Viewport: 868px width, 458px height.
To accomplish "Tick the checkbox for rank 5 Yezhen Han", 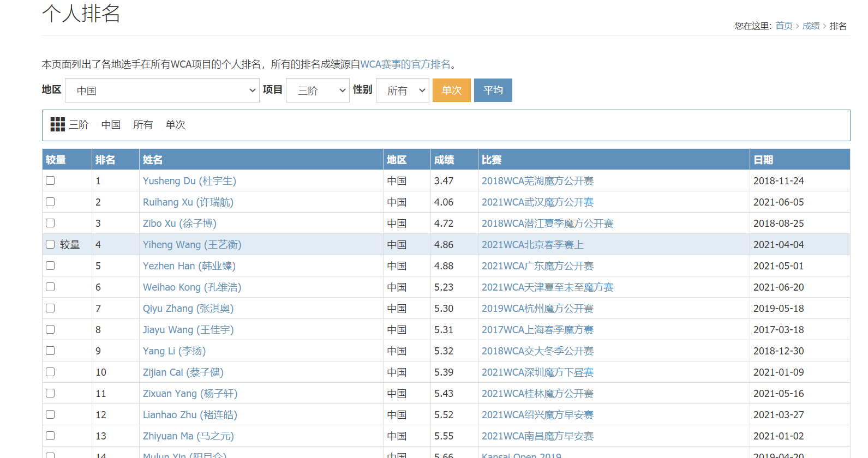I will pos(50,266).
